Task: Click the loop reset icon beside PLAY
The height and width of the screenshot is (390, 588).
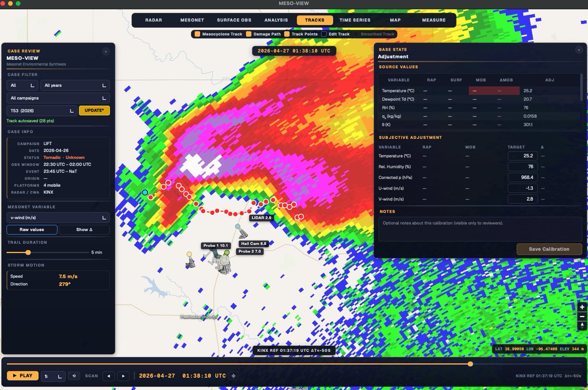Action: pyautogui.click(x=74, y=376)
